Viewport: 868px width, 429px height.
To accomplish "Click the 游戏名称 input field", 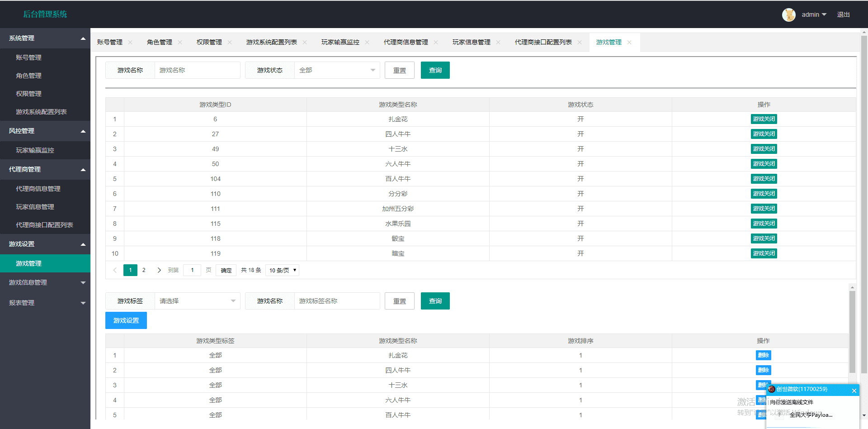I will point(197,70).
